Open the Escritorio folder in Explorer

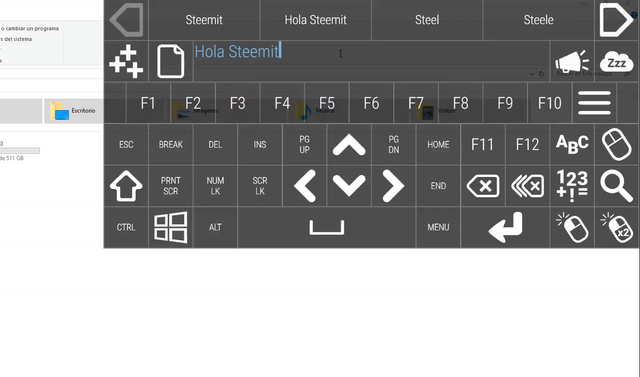tap(73, 111)
